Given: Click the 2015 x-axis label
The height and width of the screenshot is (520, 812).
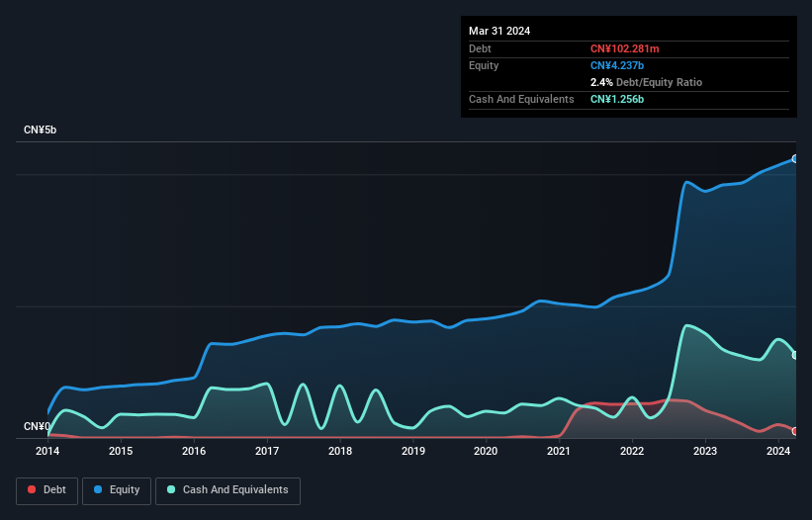Looking at the screenshot, I should 121,451.
